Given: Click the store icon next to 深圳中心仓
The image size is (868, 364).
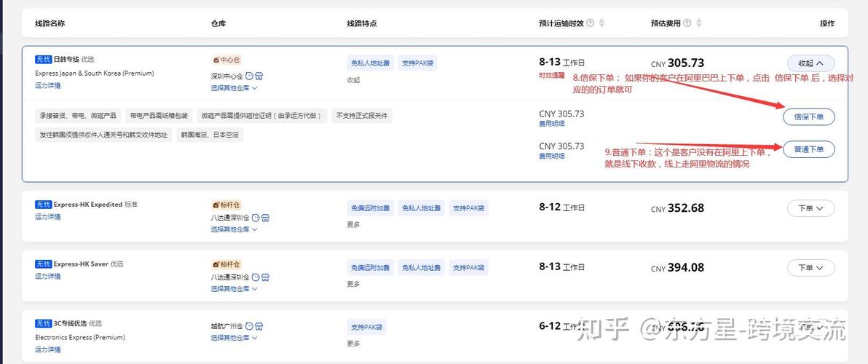Looking at the screenshot, I should pyautogui.click(x=259, y=76).
